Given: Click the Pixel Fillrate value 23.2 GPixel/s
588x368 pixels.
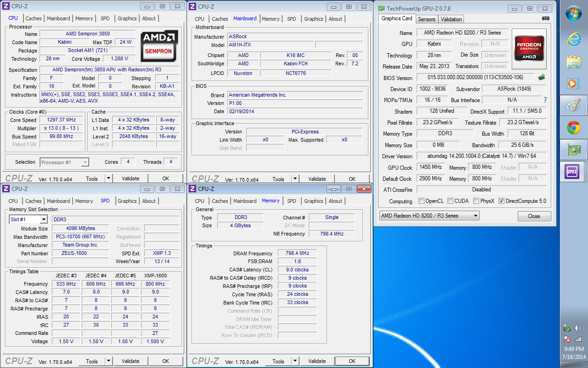Looking at the screenshot, I should tap(438, 122).
